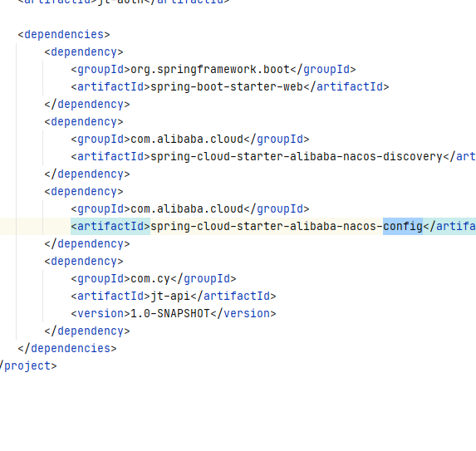Click the closing dependencies tag
Image resolution: width=476 pixels, height=451 pixels.
click(67, 348)
